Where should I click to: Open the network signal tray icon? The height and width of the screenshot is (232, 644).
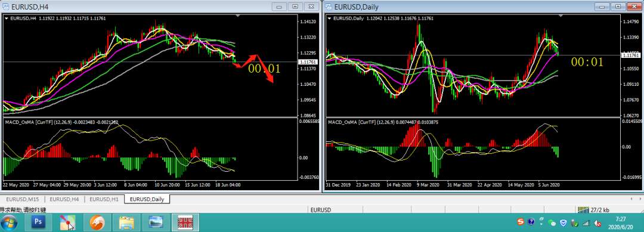586,224
